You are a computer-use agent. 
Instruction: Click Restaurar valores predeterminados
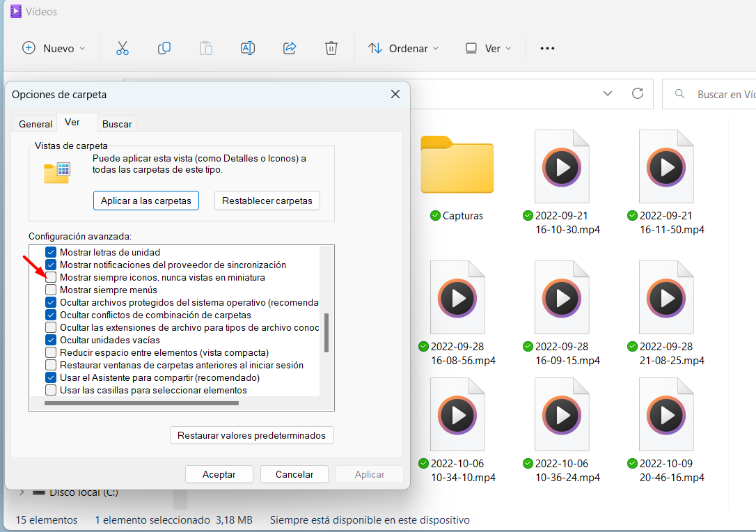(x=251, y=435)
